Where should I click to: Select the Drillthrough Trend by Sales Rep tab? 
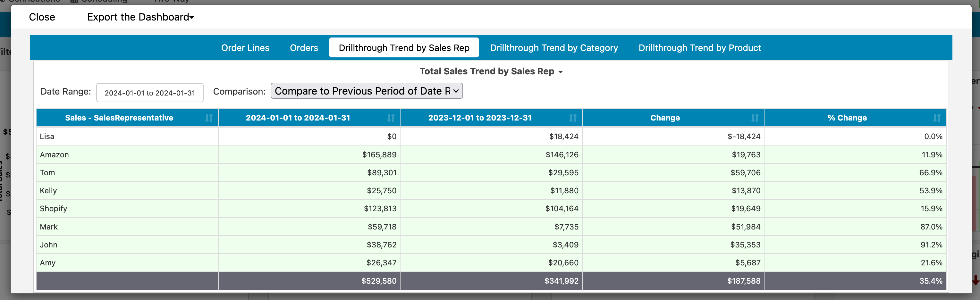pyautogui.click(x=404, y=48)
